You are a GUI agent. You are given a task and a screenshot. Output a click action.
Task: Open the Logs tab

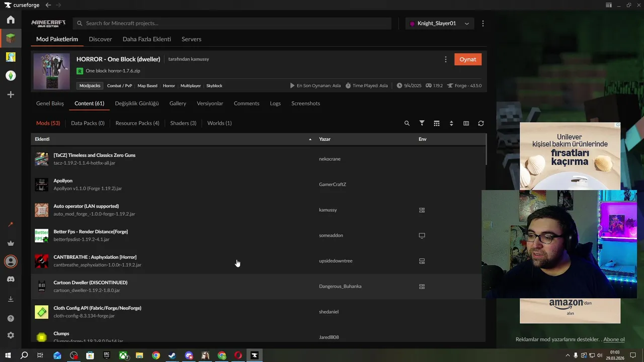tap(275, 104)
